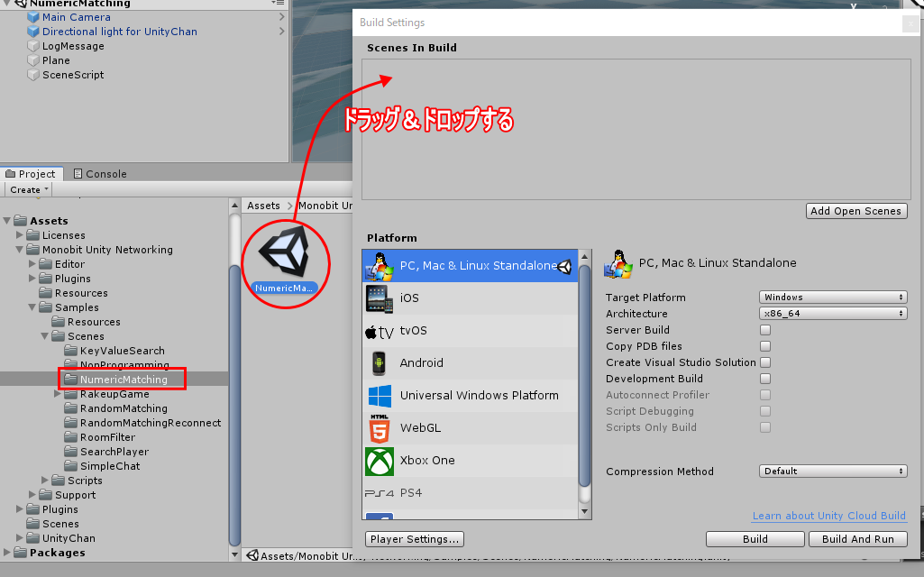Click the SceneScript object cube icon
The height and width of the screenshot is (577, 924).
(x=33, y=75)
